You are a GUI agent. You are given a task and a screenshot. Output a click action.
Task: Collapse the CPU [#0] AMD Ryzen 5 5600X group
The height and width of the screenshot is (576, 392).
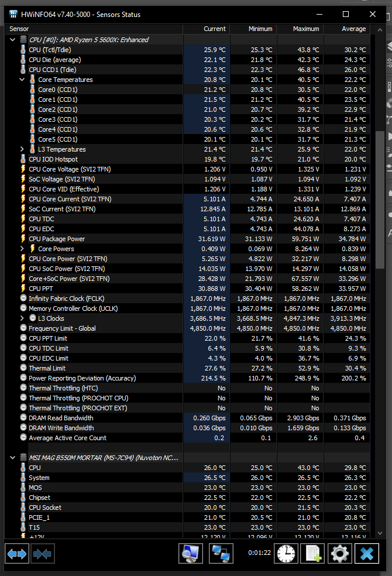pos(12,39)
